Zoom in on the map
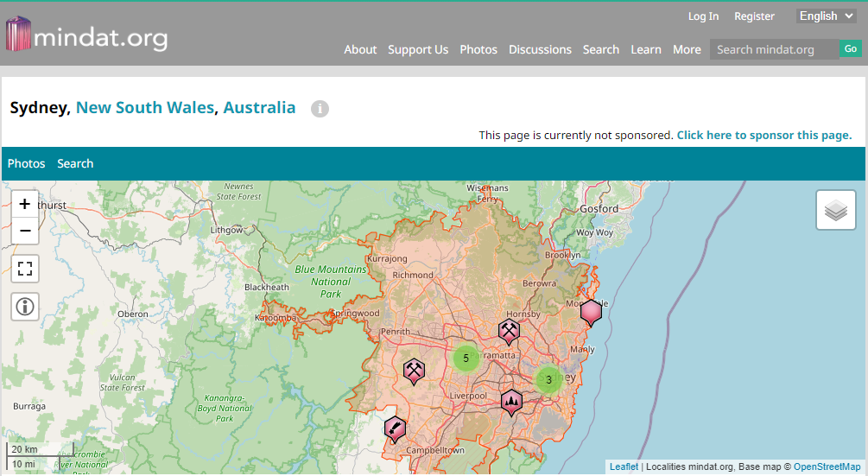Screen dimensions: 868x476 (x=25, y=204)
